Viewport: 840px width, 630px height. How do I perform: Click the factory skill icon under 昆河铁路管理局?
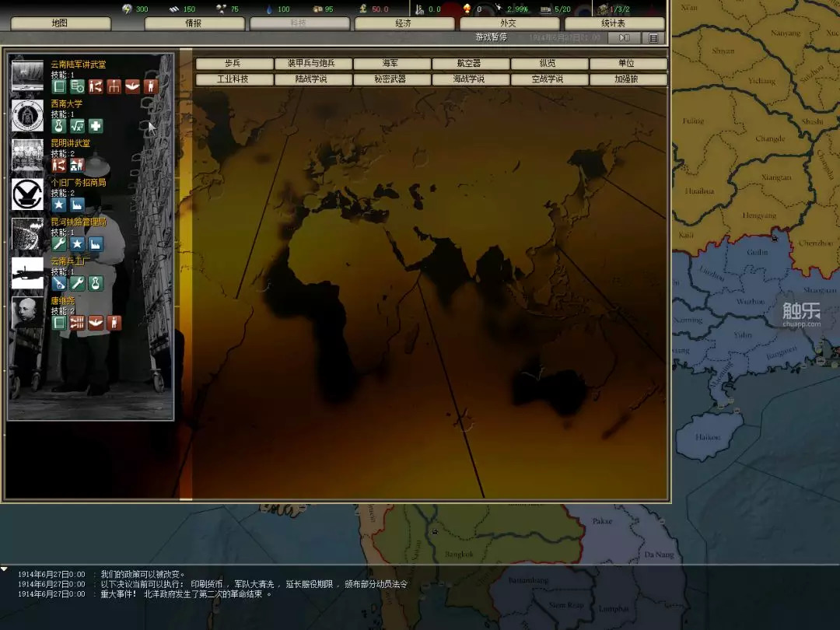coord(96,243)
